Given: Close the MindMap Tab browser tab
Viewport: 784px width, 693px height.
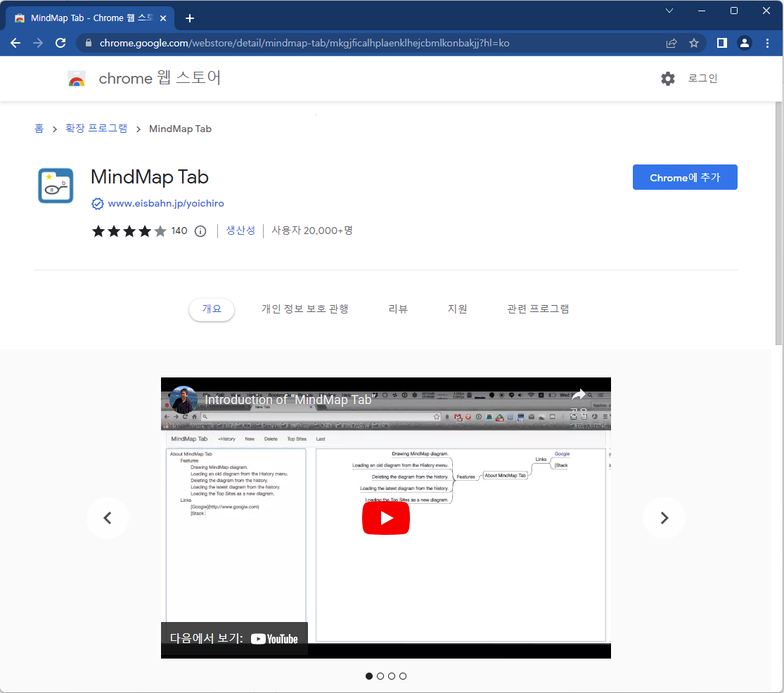Looking at the screenshot, I should pyautogui.click(x=163, y=18).
